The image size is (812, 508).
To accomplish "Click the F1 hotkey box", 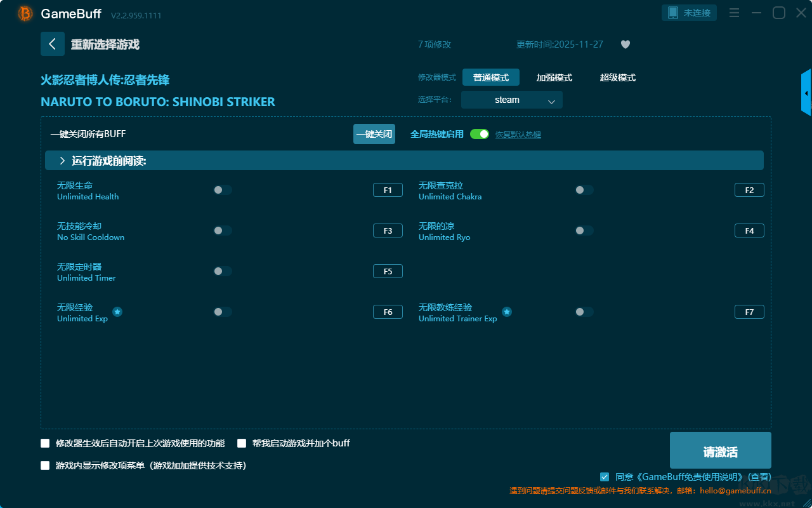I will click(388, 190).
